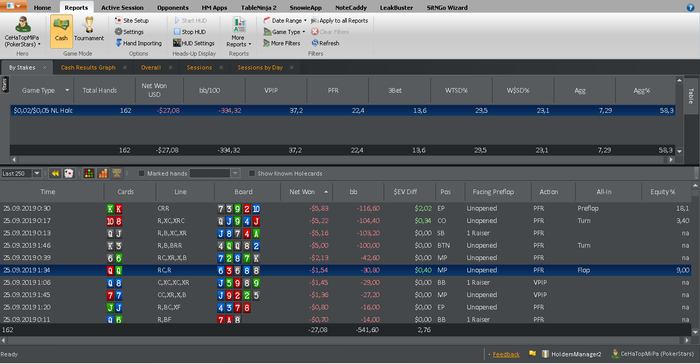Viewport: 700px width, 364px height.
Task: Open the Hero player selector CeHaTopMiPa
Action: pyautogui.click(x=22, y=31)
